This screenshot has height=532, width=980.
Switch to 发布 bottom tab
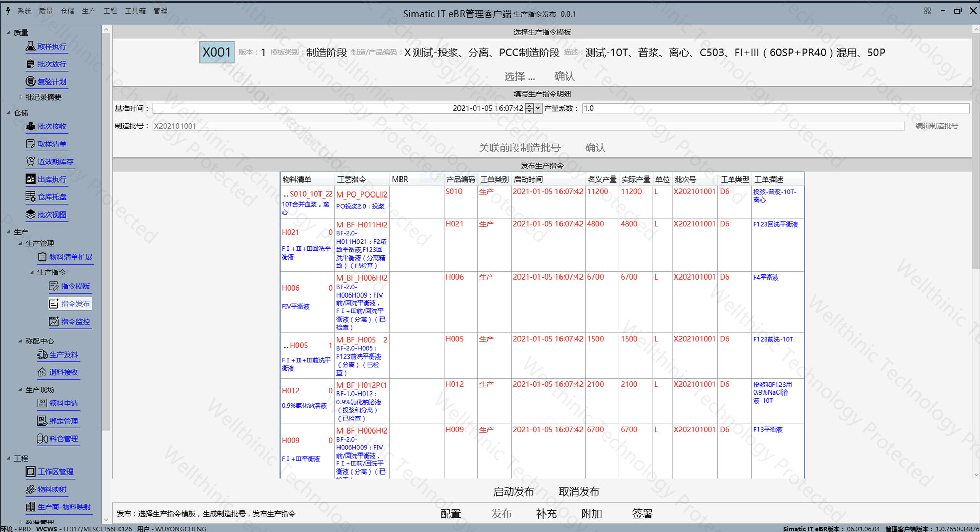point(502,514)
